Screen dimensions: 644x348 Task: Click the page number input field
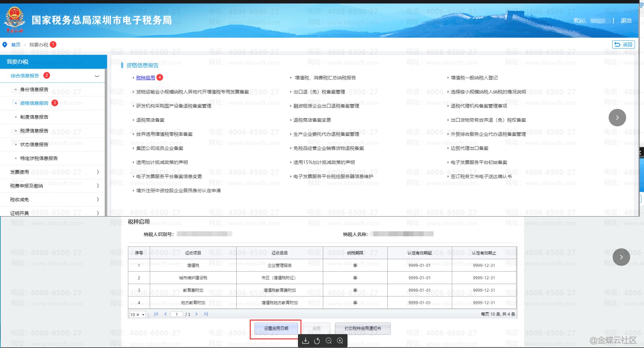(x=177, y=314)
